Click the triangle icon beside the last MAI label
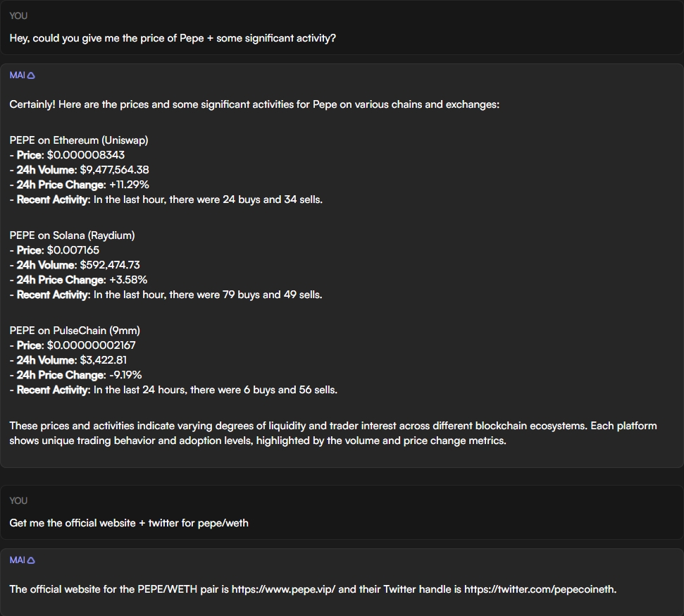Screen dimensions: 684x616 (x=31, y=560)
